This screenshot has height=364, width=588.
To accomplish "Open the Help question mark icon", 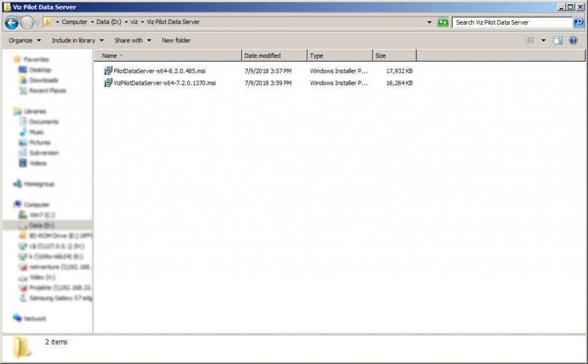I will pos(573,41).
